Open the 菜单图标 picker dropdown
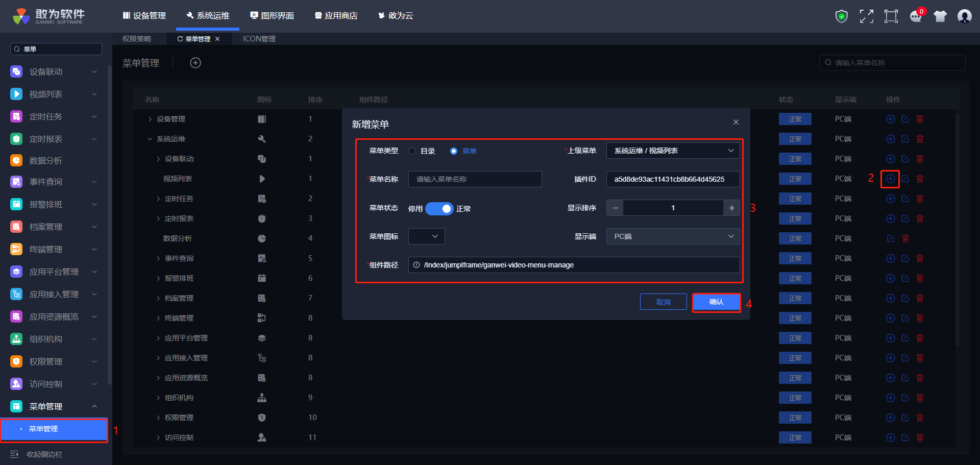980x465 pixels. pos(427,236)
